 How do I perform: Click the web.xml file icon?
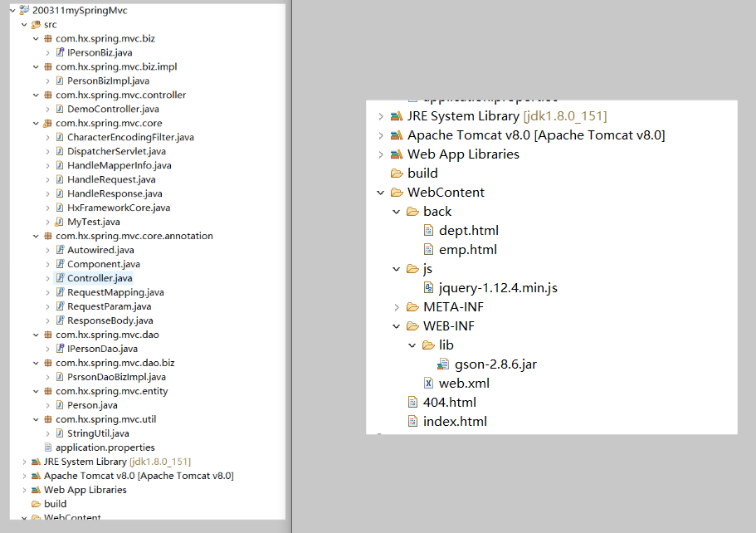[x=429, y=384]
